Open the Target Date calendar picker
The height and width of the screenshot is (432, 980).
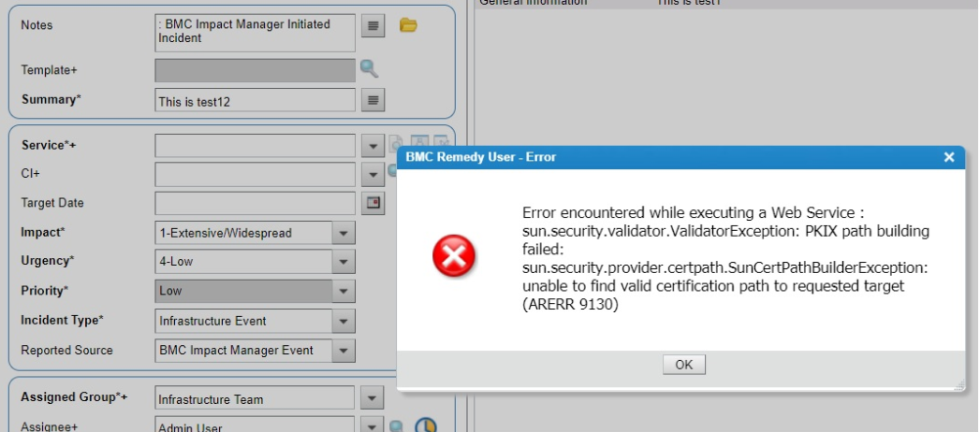pos(373,203)
